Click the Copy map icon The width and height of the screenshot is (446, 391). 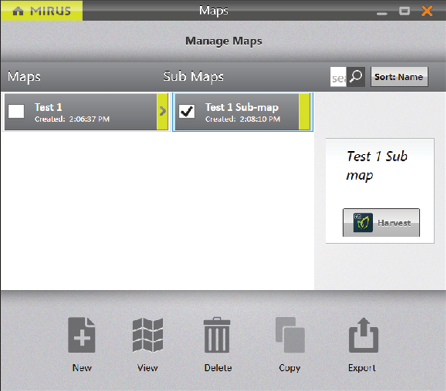290,335
